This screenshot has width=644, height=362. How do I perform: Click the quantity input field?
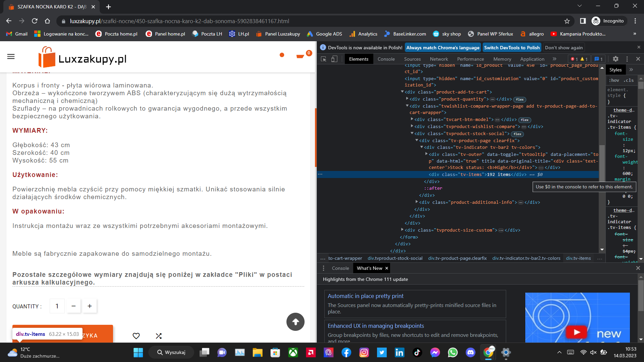point(57,306)
